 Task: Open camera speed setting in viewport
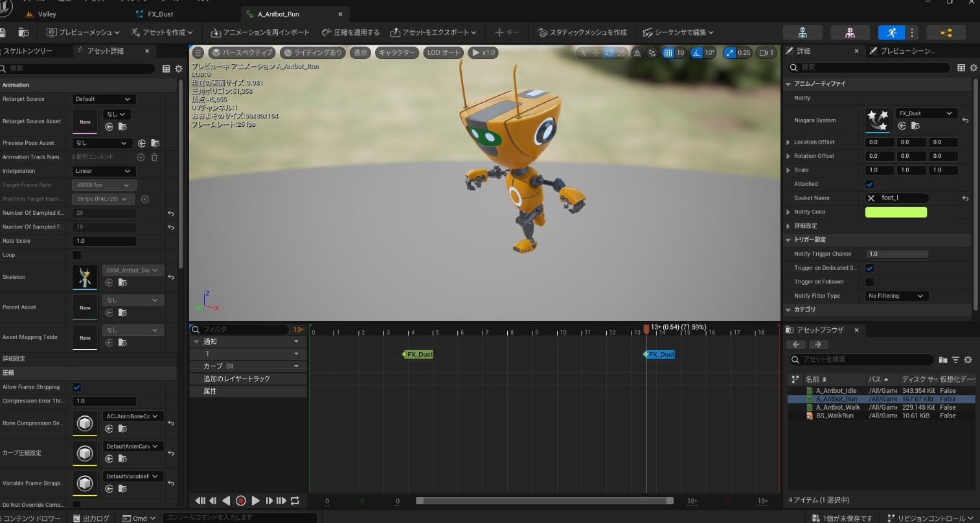coord(767,53)
